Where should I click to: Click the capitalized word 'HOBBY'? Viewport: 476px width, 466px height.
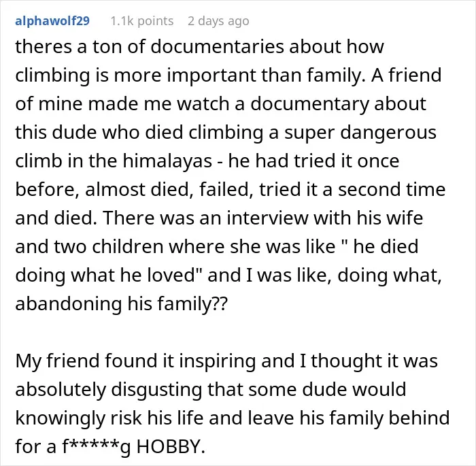coord(169,446)
